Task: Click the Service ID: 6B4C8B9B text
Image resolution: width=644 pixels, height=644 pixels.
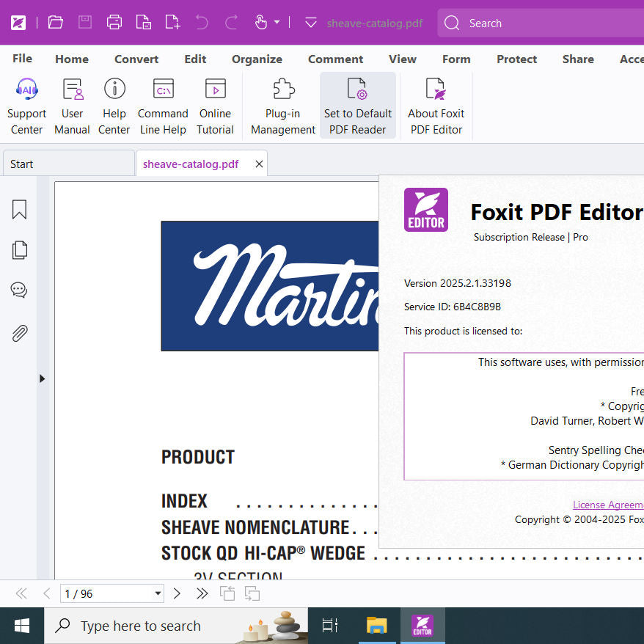Action: pyautogui.click(x=453, y=307)
